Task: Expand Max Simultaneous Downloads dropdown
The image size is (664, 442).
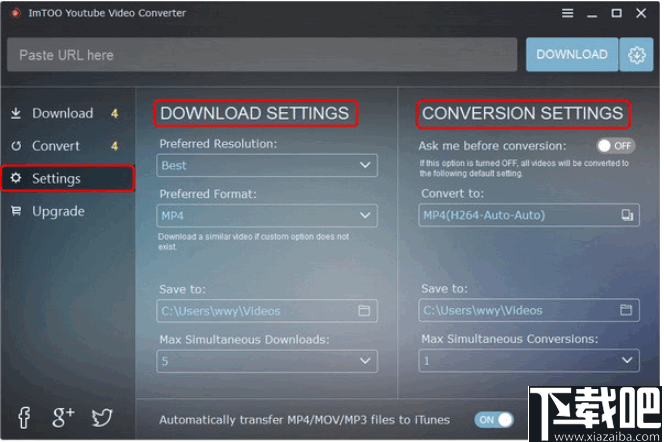Action: click(267, 361)
